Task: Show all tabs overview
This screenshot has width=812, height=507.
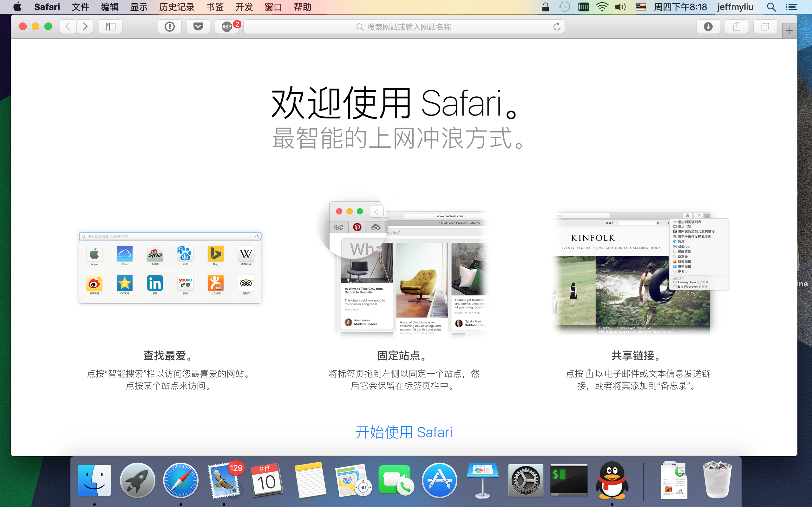Action: coord(765,27)
